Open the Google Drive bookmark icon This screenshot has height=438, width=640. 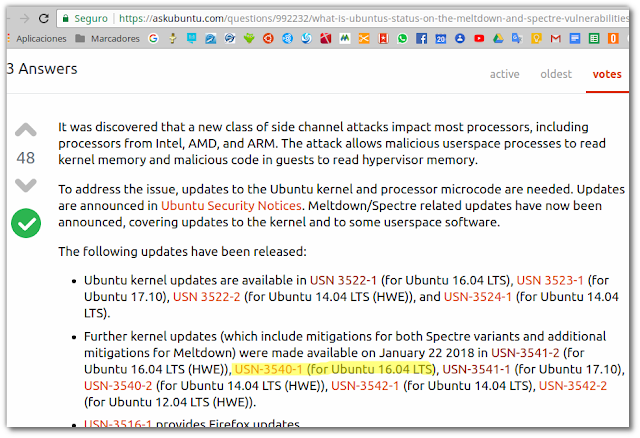pyautogui.click(x=498, y=39)
